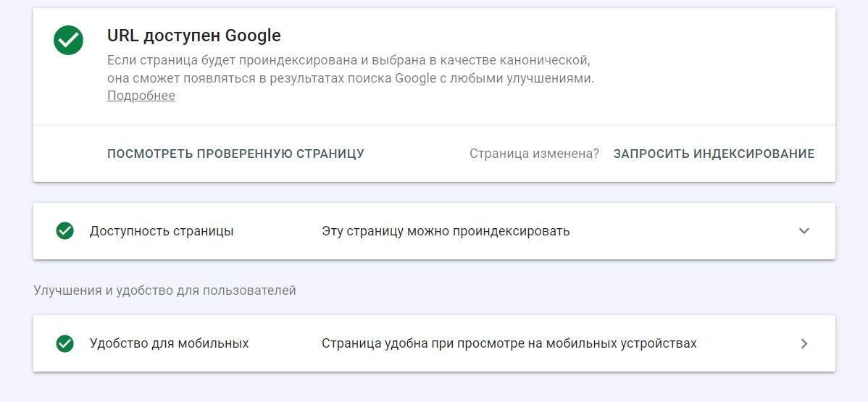Click the Страница изменена? text
Screen dimensions: 868x402
coord(534,154)
